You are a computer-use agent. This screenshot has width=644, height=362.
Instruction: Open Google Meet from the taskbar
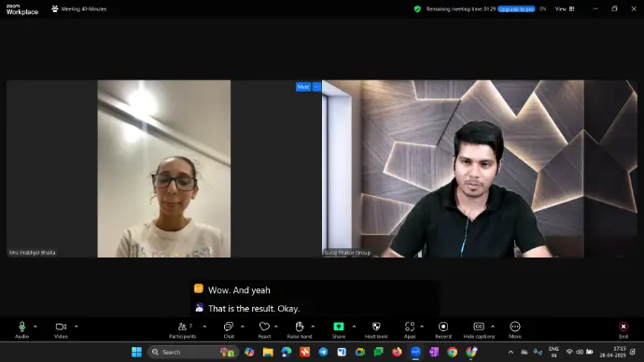[360, 352]
